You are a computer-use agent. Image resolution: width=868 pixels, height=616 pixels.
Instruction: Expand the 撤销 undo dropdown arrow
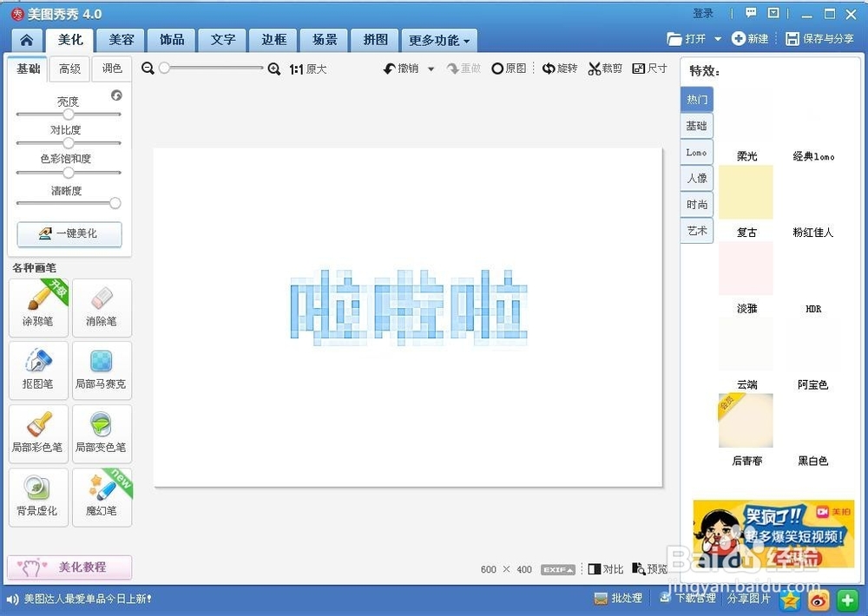click(429, 68)
